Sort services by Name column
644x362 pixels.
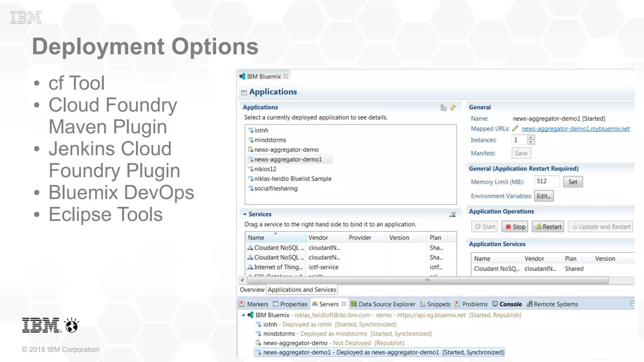(275, 238)
